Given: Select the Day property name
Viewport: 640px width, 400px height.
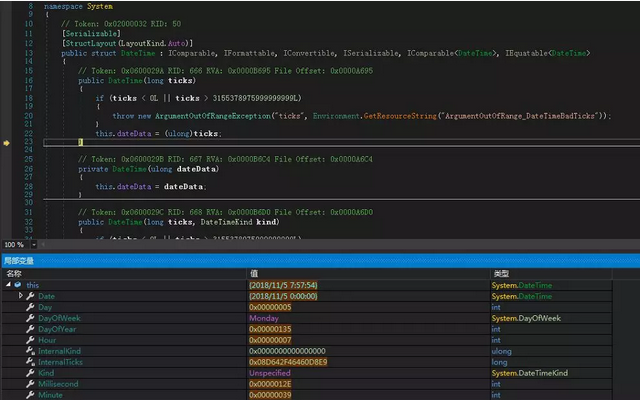Looking at the screenshot, I should click(45, 307).
